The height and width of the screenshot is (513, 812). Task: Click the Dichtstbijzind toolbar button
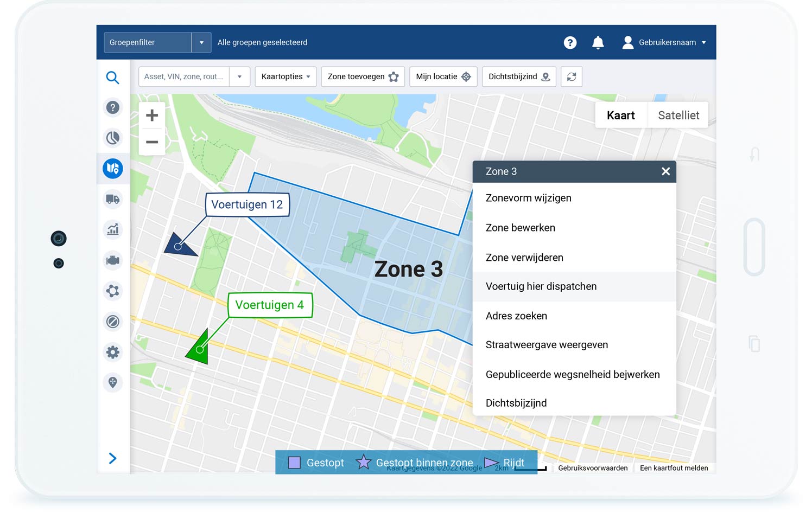click(519, 76)
